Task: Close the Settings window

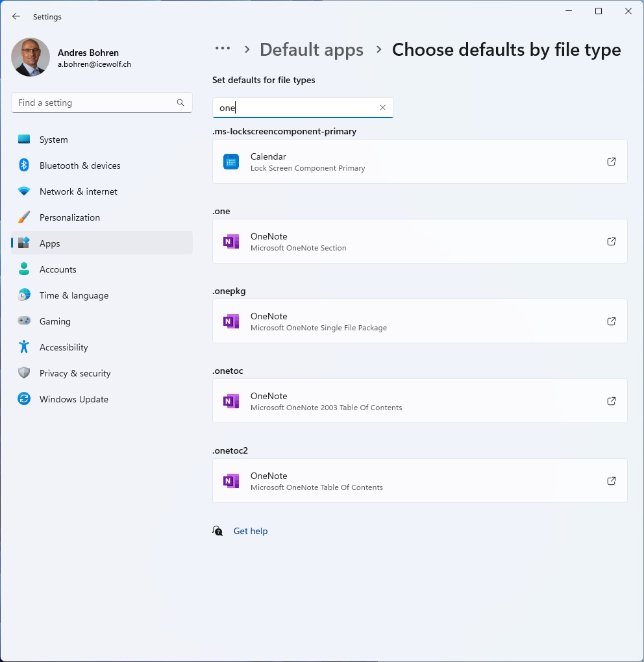Action: [x=628, y=11]
